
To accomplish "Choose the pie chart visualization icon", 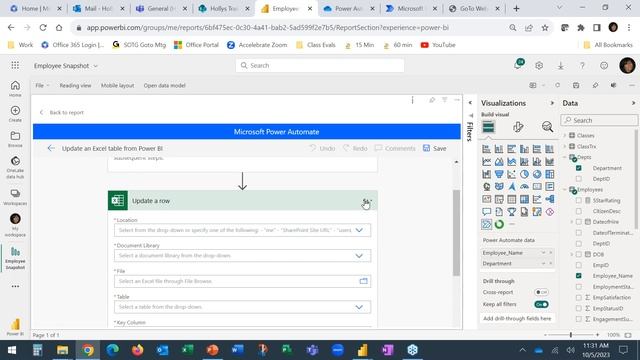I will pyautogui.click(x=524, y=174).
